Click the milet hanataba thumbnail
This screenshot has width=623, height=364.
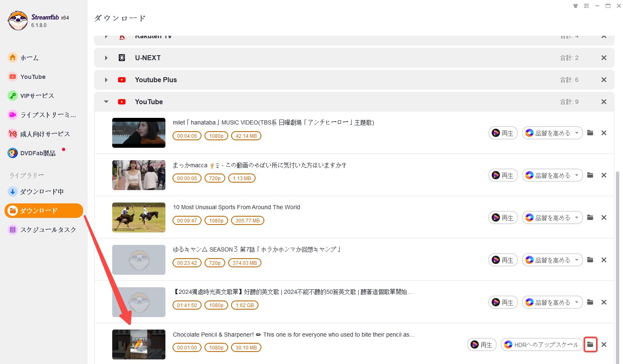tap(139, 133)
